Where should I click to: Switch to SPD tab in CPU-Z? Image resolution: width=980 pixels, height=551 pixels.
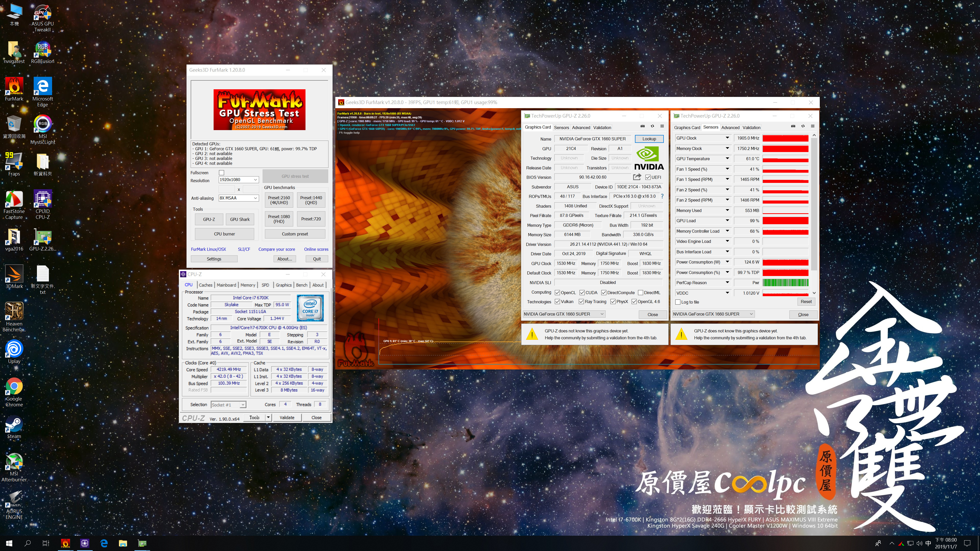tap(265, 285)
